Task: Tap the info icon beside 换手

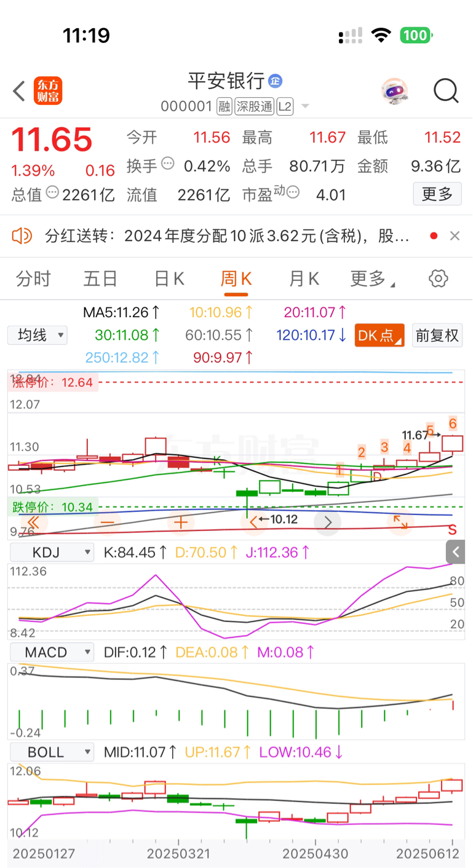Action: [167, 164]
